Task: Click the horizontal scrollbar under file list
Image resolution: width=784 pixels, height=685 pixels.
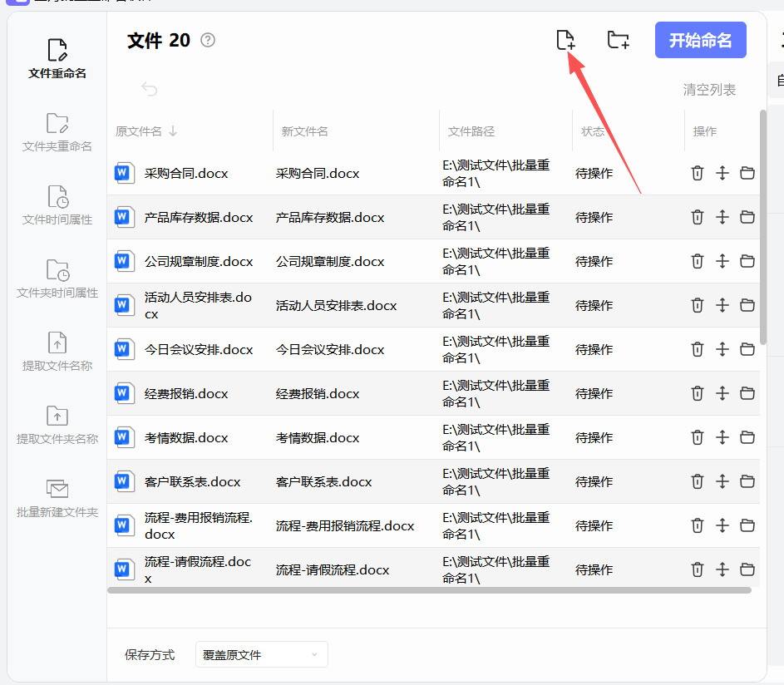Action: pos(429,590)
